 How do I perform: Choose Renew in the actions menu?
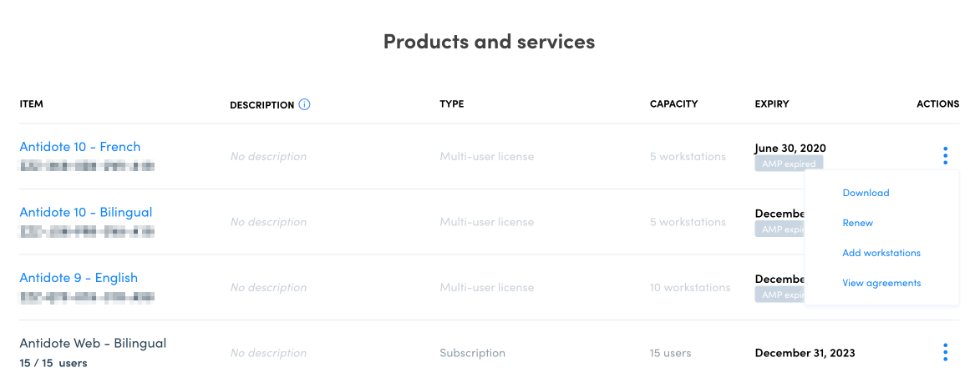[857, 223]
